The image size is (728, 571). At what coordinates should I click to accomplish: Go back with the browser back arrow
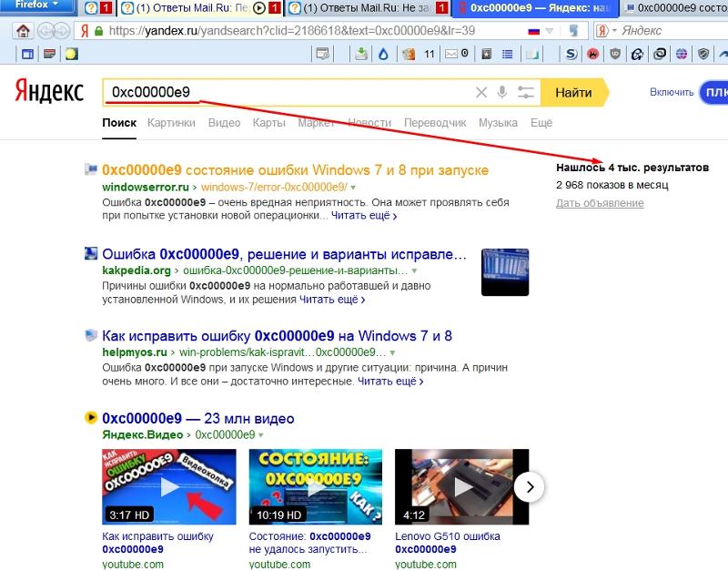[45, 31]
